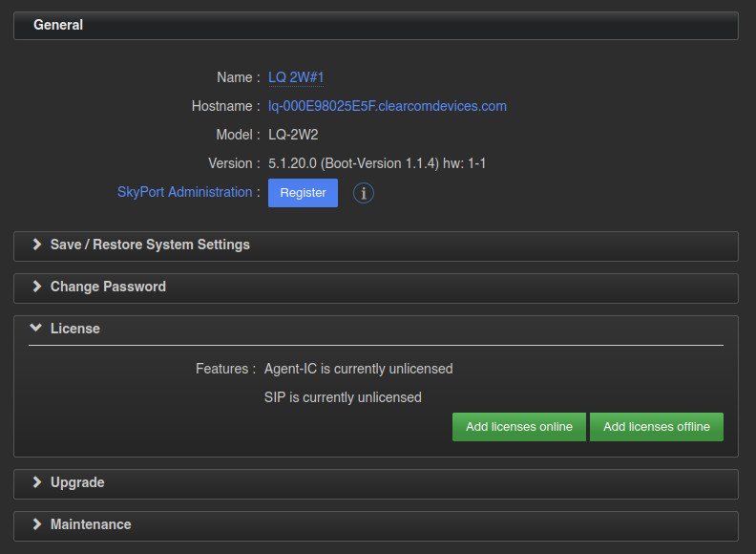Viewport: 756px width, 554px height.
Task: Click the Agent-IC unlicensed feature text
Action: tap(358, 369)
